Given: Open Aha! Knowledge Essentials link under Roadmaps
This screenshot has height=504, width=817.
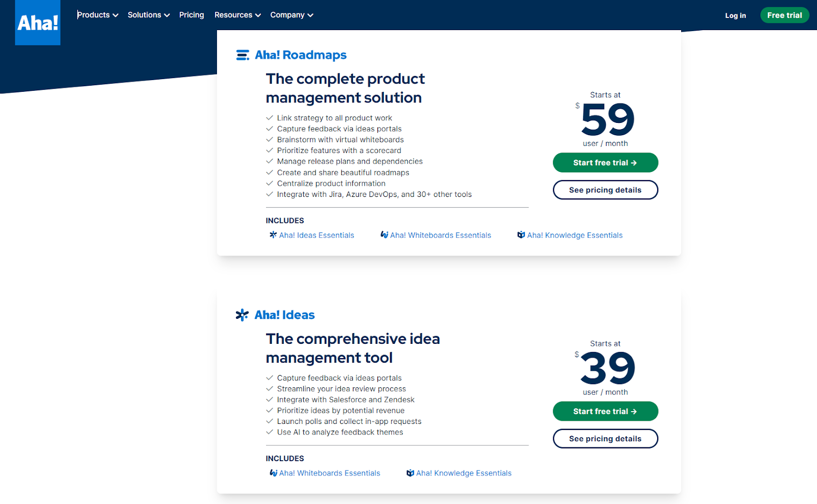Looking at the screenshot, I should coord(575,235).
